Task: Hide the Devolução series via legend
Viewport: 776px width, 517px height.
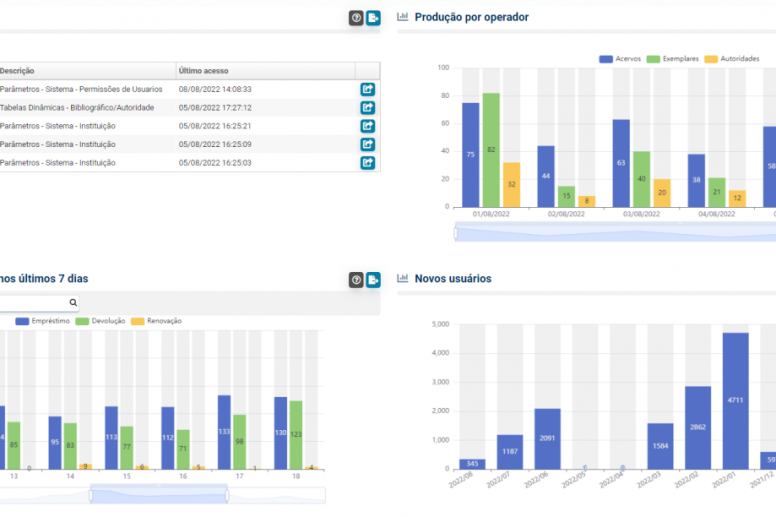Action: pyautogui.click(x=100, y=321)
